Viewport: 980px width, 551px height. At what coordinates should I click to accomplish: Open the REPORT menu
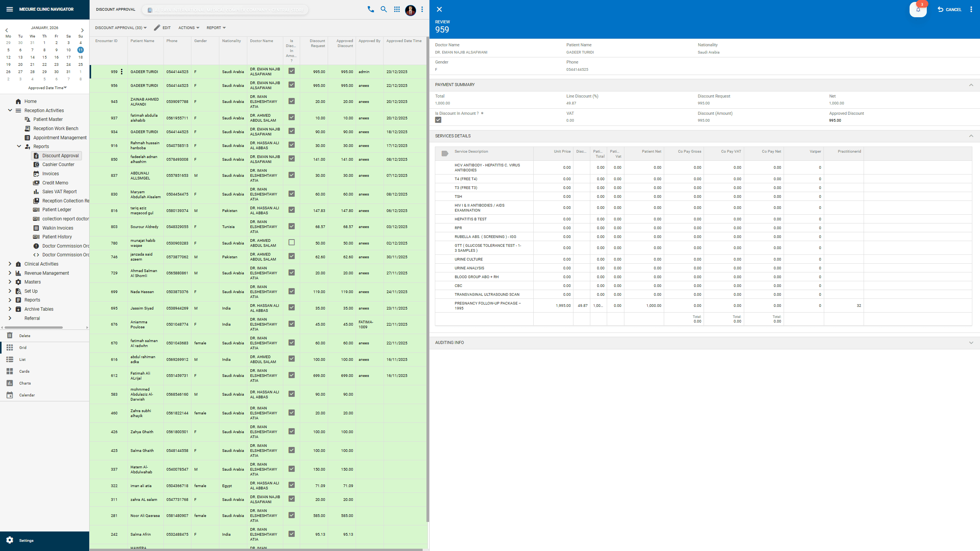216,28
